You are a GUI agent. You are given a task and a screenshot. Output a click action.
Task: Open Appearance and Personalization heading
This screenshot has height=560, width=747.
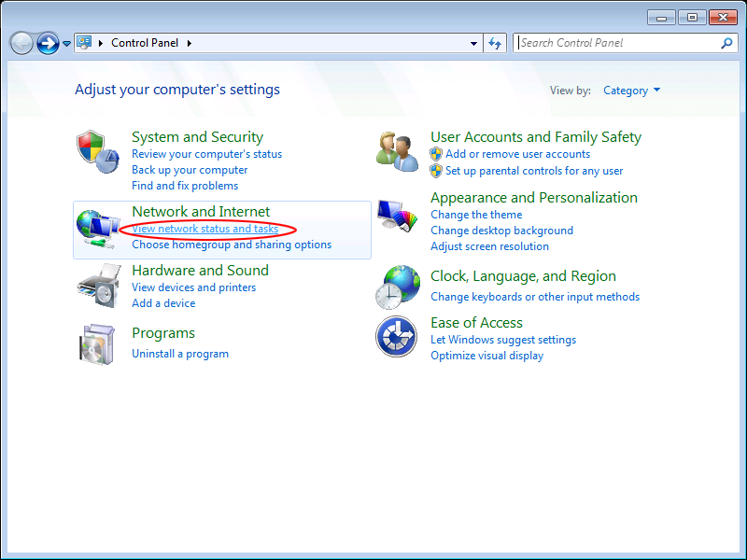[534, 198]
